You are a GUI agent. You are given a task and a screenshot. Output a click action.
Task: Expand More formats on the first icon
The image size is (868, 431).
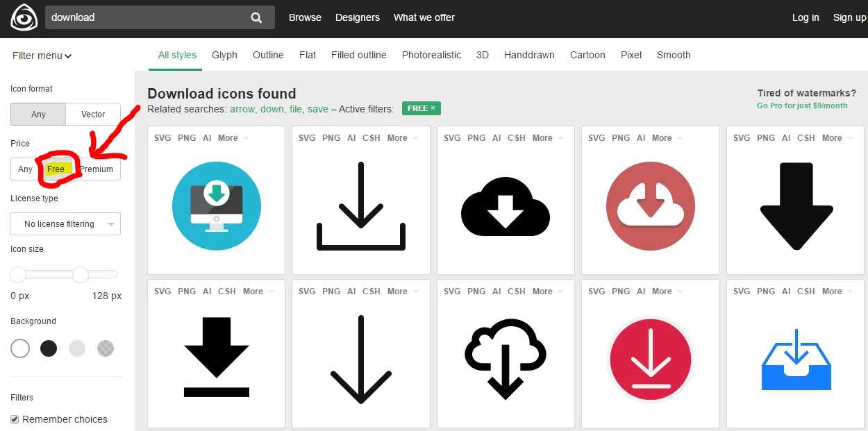(x=233, y=138)
